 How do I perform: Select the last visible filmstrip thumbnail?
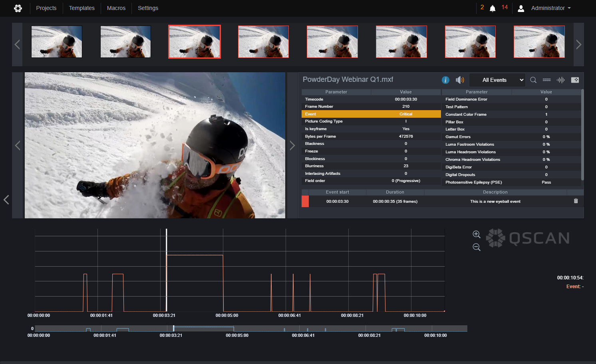tap(539, 42)
